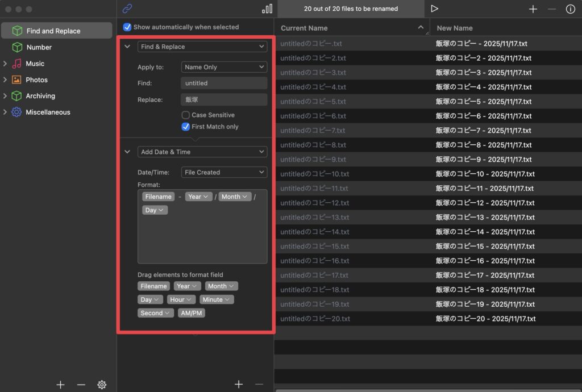Click the Find text field containing untitled
Image resolution: width=582 pixels, height=392 pixels.
click(x=224, y=83)
